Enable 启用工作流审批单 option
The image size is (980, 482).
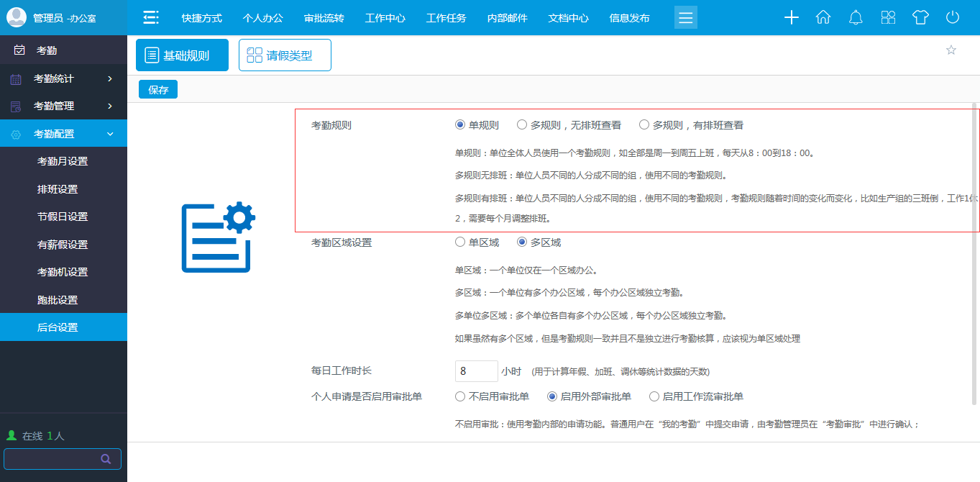click(654, 396)
